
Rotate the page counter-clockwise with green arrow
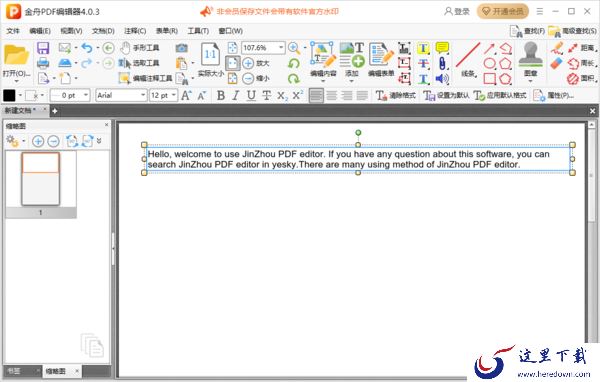pos(294,63)
